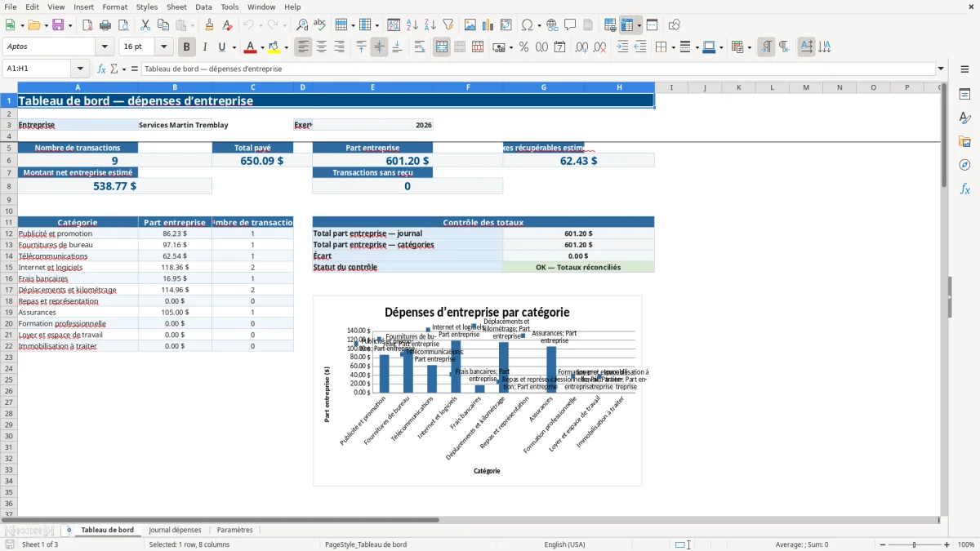Open the Format menu
This screenshot has width=980, height=551.
(x=114, y=7)
